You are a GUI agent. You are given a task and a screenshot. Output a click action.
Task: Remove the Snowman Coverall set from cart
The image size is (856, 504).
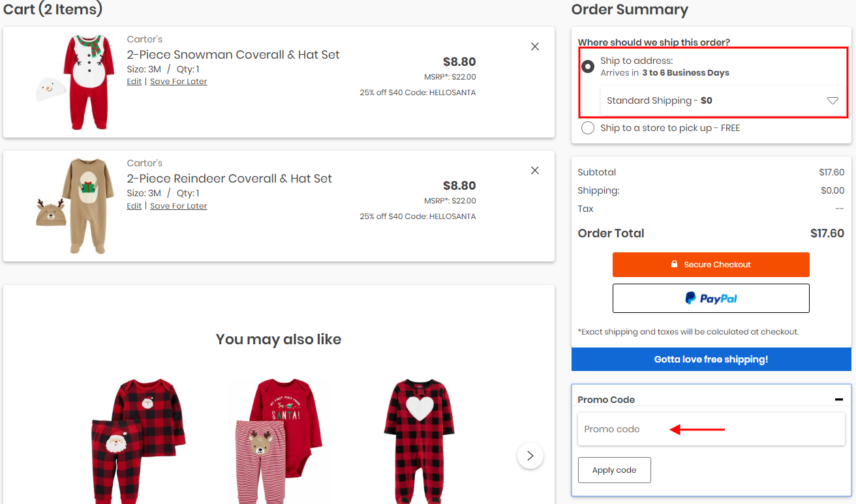click(535, 46)
